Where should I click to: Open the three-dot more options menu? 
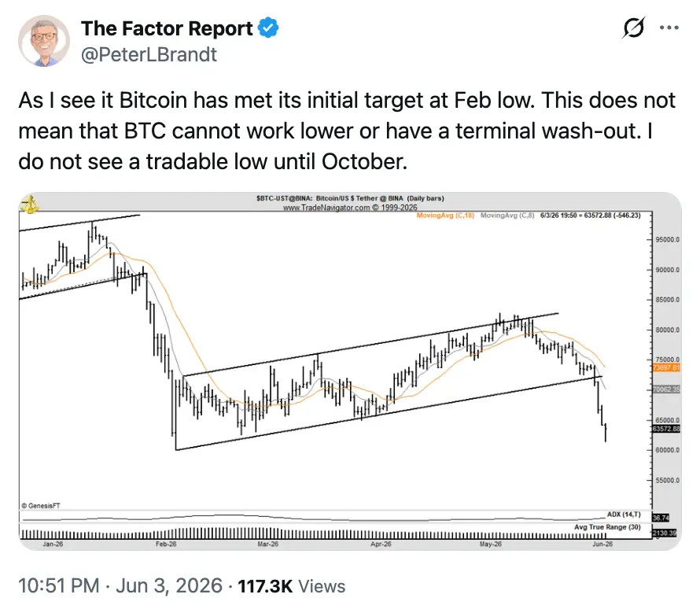pos(669,28)
